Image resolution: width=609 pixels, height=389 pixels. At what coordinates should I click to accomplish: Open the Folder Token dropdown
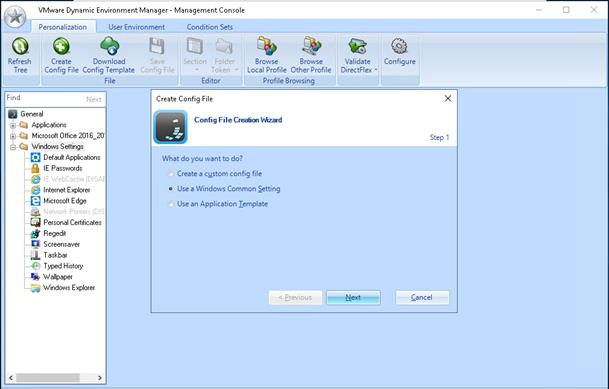click(x=224, y=56)
